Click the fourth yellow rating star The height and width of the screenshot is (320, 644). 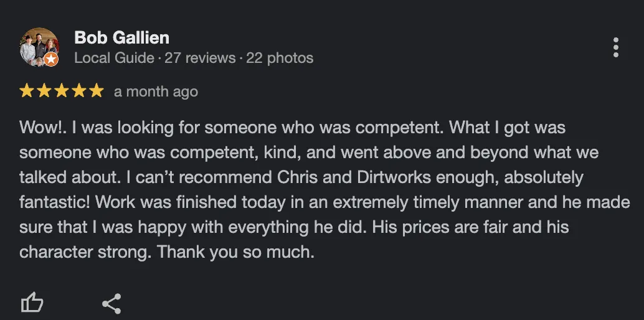click(x=79, y=91)
